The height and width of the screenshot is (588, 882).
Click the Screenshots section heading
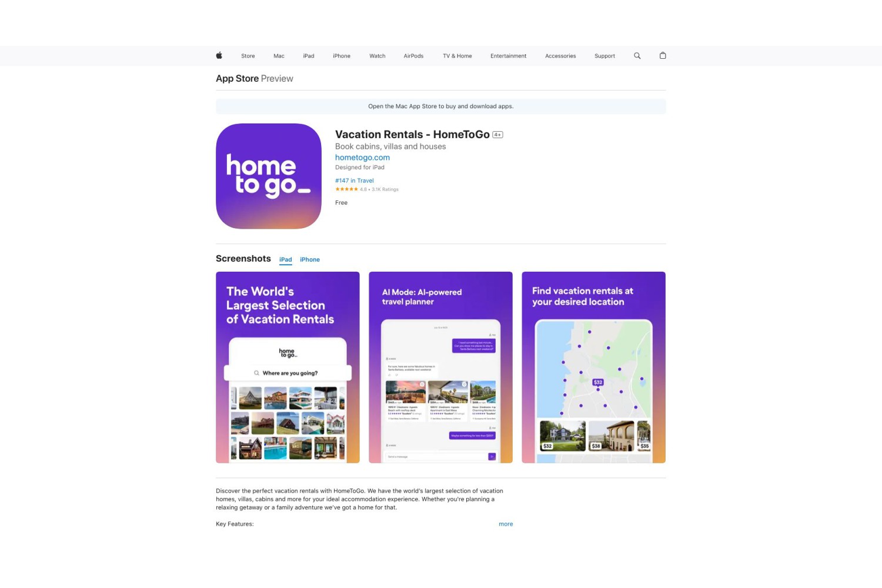click(243, 259)
